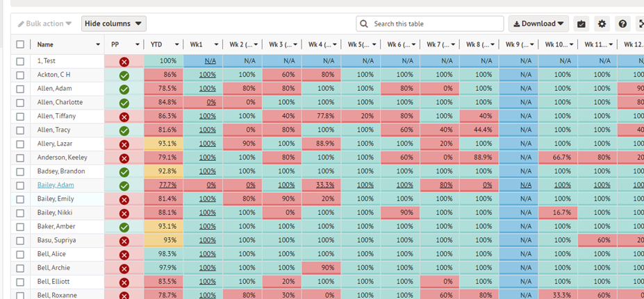The height and width of the screenshot is (299, 644).
Task: Open the Hide columns dropdown
Action: [x=114, y=24]
